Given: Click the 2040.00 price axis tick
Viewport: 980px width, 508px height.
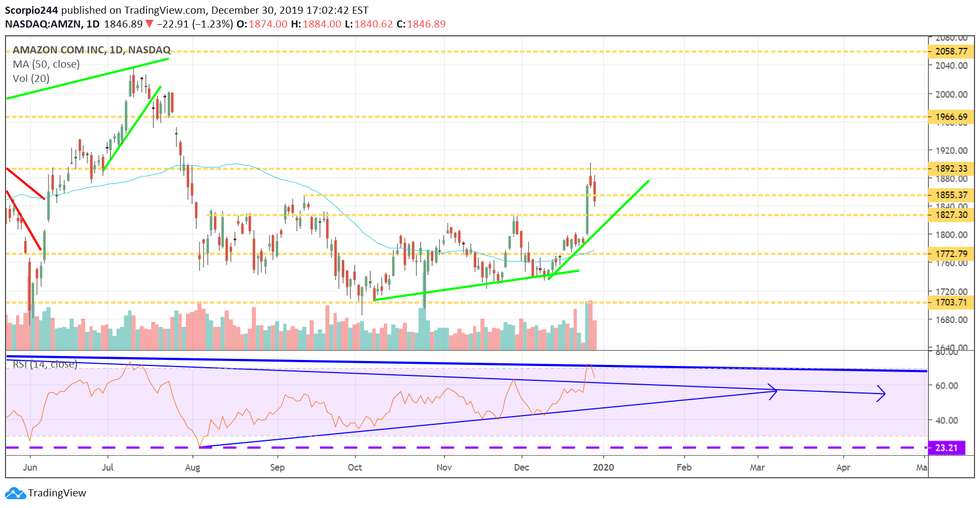Looking at the screenshot, I should (x=951, y=65).
